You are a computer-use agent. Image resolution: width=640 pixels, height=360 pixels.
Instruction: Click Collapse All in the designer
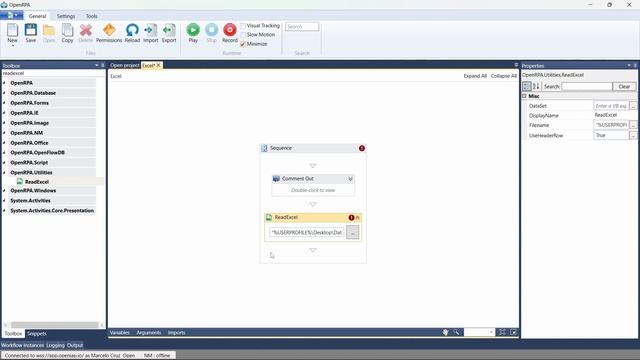click(504, 76)
